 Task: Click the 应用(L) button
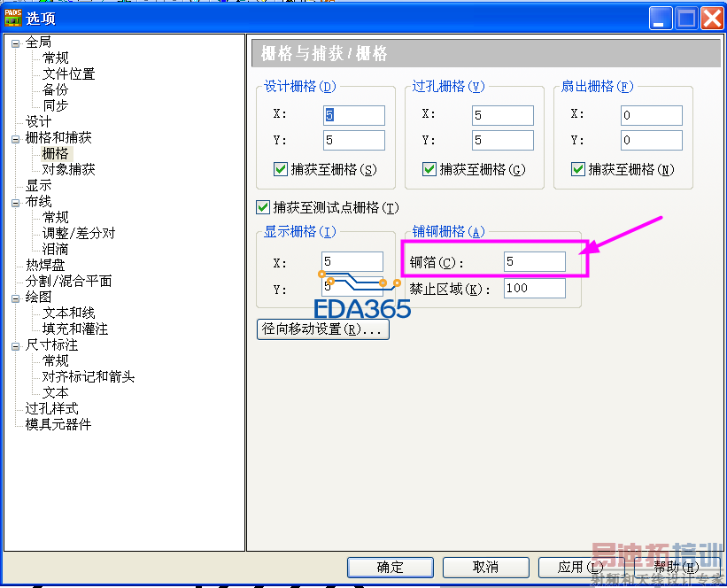pyautogui.click(x=582, y=567)
